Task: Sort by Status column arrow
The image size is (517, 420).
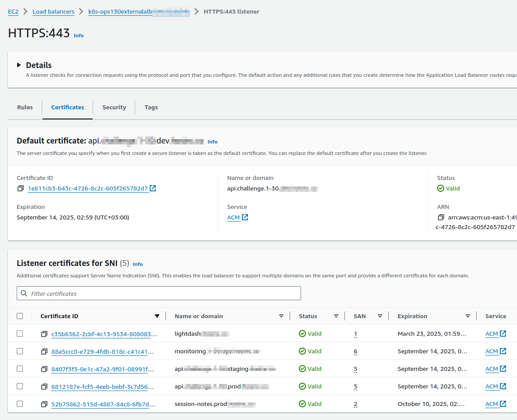Action: coord(336,316)
